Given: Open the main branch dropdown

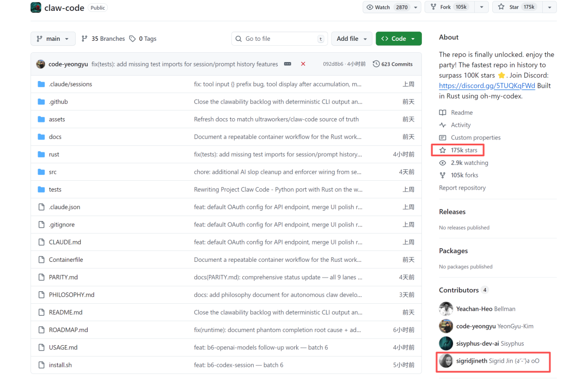Looking at the screenshot, I should pos(53,39).
